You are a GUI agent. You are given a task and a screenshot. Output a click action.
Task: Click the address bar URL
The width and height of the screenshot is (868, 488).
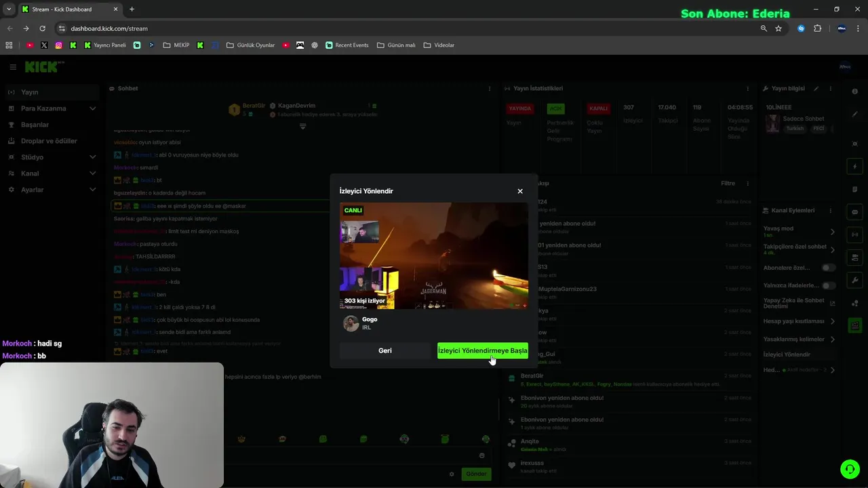(109, 28)
